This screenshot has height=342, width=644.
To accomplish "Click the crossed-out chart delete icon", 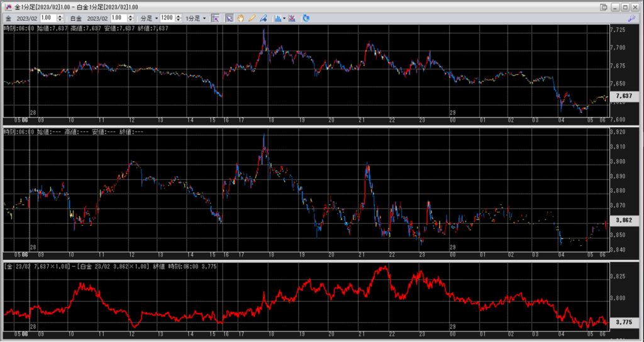I will [x=292, y=18].
